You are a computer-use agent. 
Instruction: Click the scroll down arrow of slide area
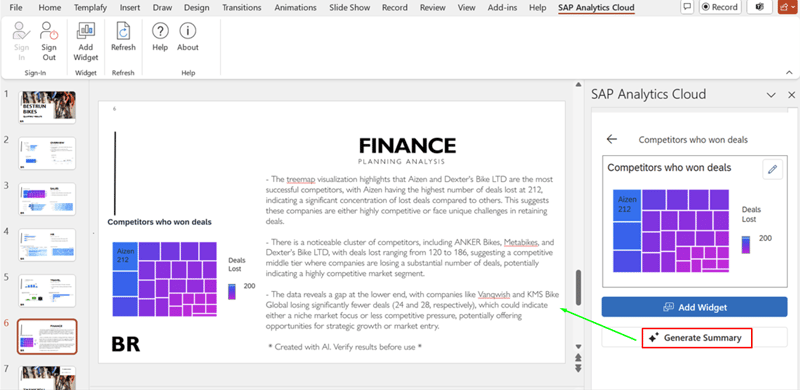pos(578,346)
